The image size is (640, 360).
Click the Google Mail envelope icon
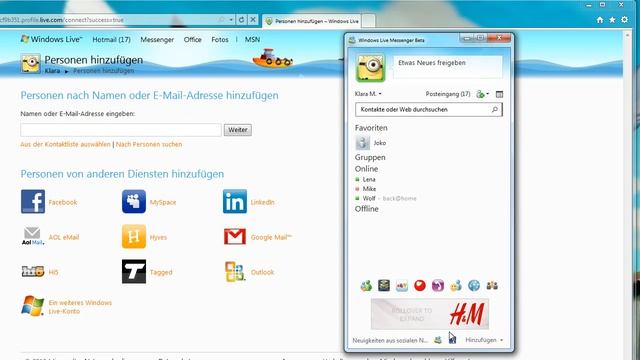235,237
